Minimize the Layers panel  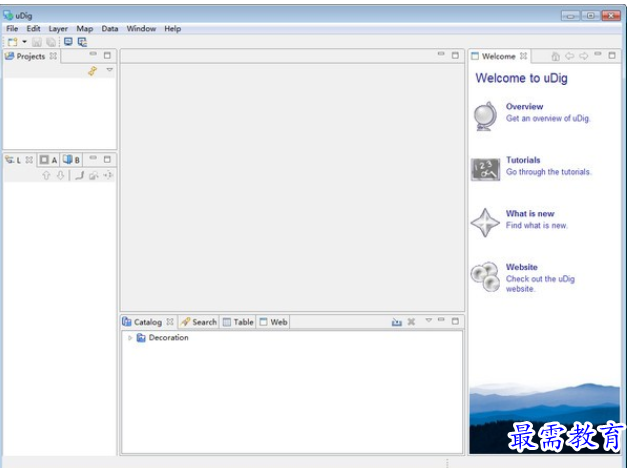click(93, 158)
